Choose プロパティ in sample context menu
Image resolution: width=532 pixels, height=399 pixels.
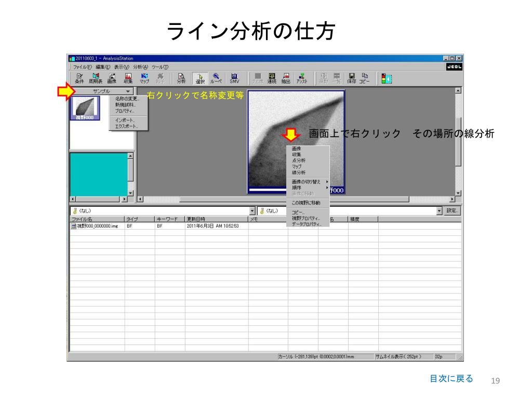(x=125, y=111)
